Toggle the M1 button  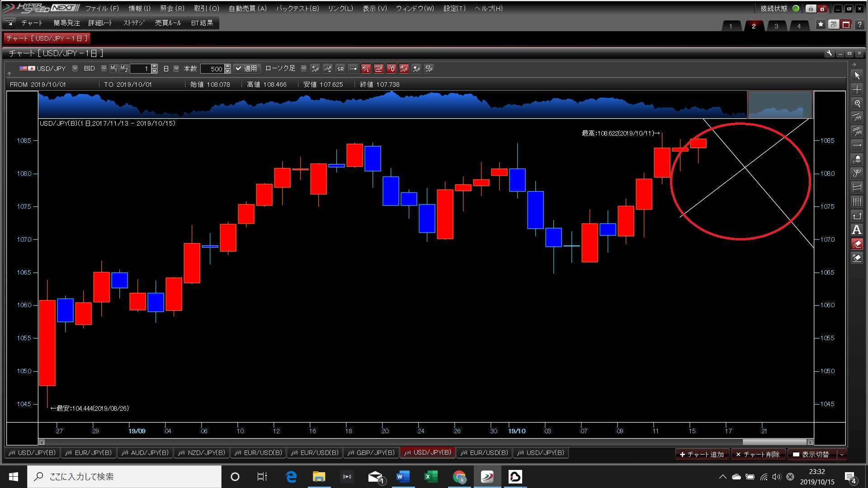point(114,69)
